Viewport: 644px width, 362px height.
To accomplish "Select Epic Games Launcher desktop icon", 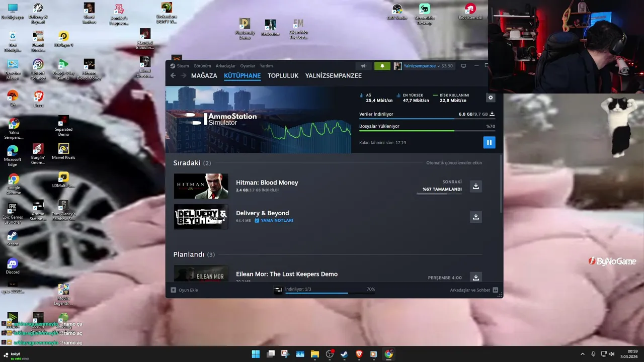I will [x=13, y=213].
